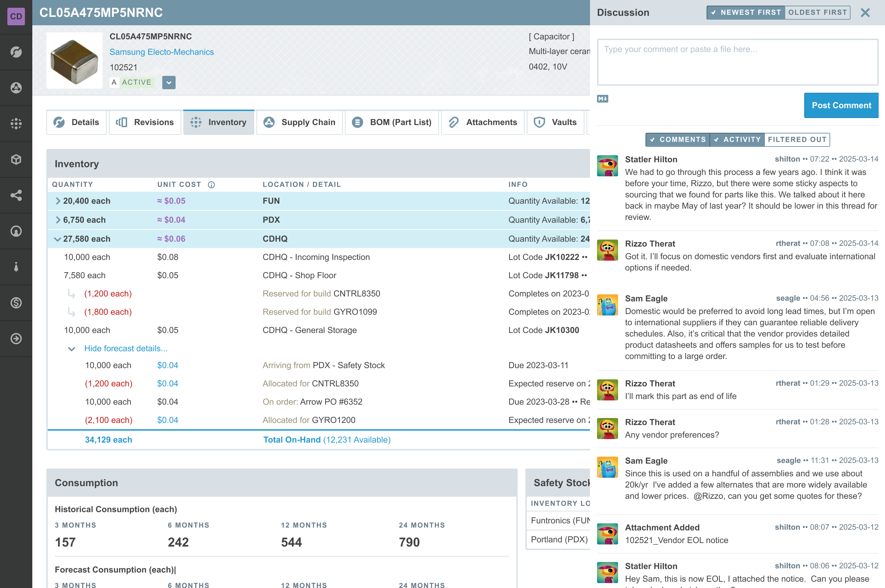Collapse the CDHQ 27,580 each row
Screen dimensions: 885x588
click(57, 239)
